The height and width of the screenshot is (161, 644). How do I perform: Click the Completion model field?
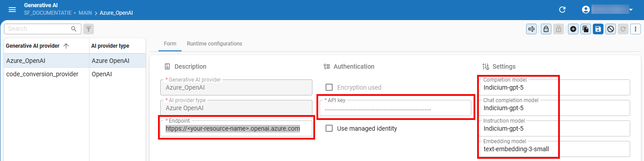click(x=555, y=87)
